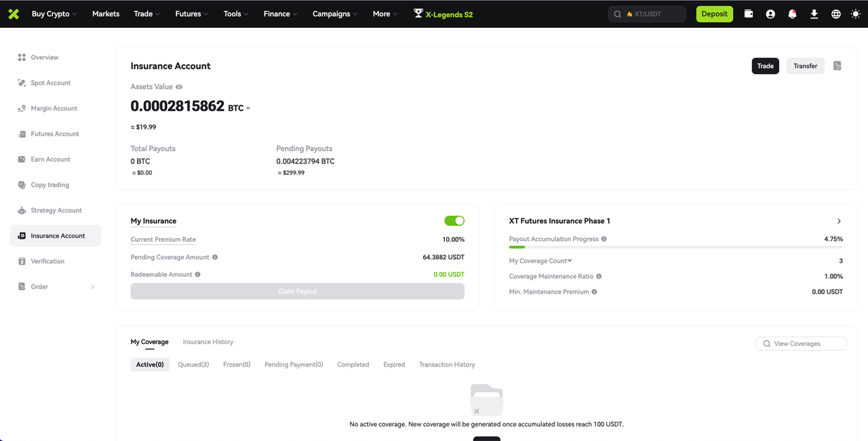Click the 64.3882 USDT coverage amount

pos(443,257)
